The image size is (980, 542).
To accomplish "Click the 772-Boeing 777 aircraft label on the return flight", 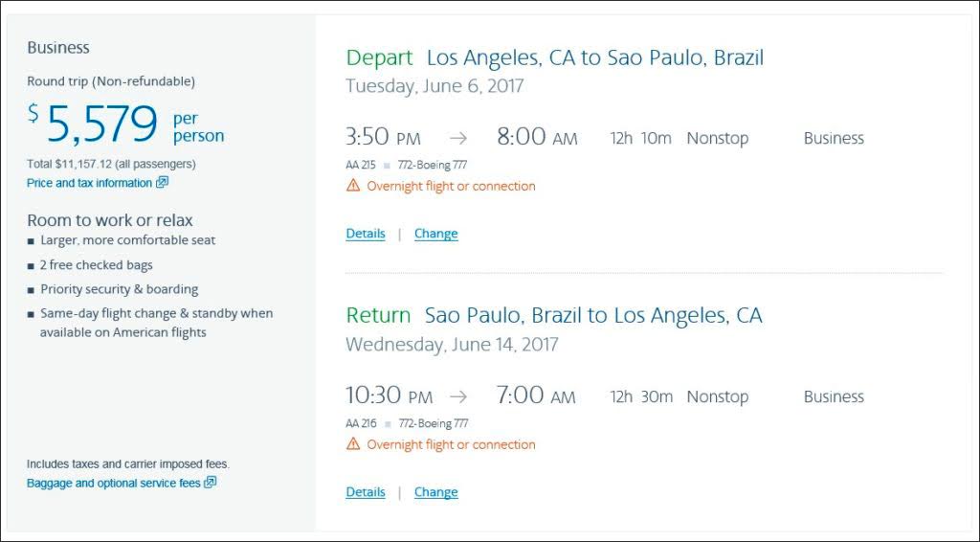I will pyautogui.click(x=432, y=423).
